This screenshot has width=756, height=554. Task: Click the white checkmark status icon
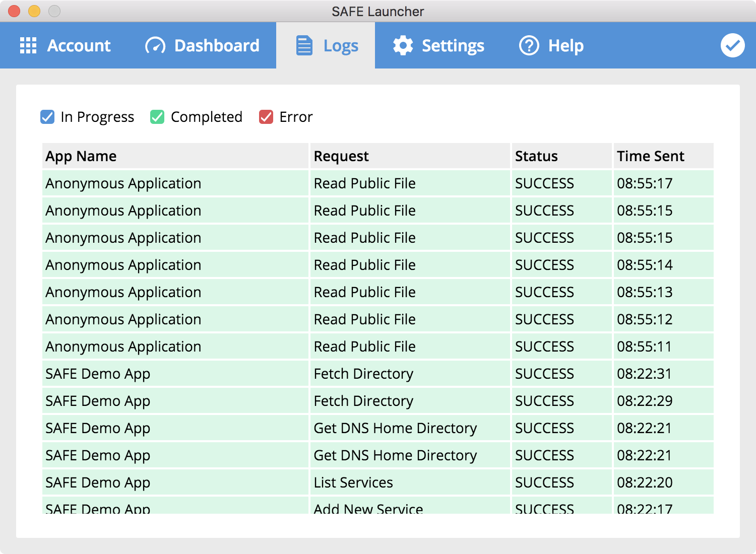point(733,45)
